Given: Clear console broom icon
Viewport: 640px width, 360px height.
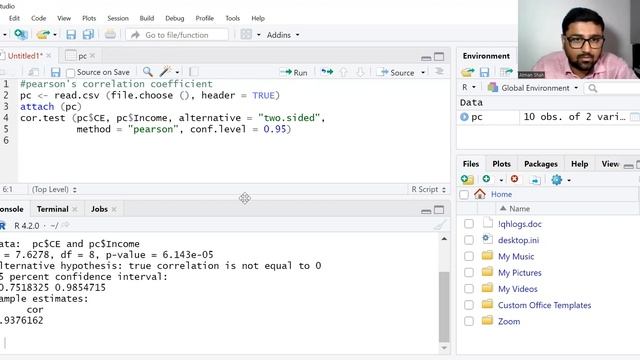Looking at the screenshot, I should click(440, 225).
